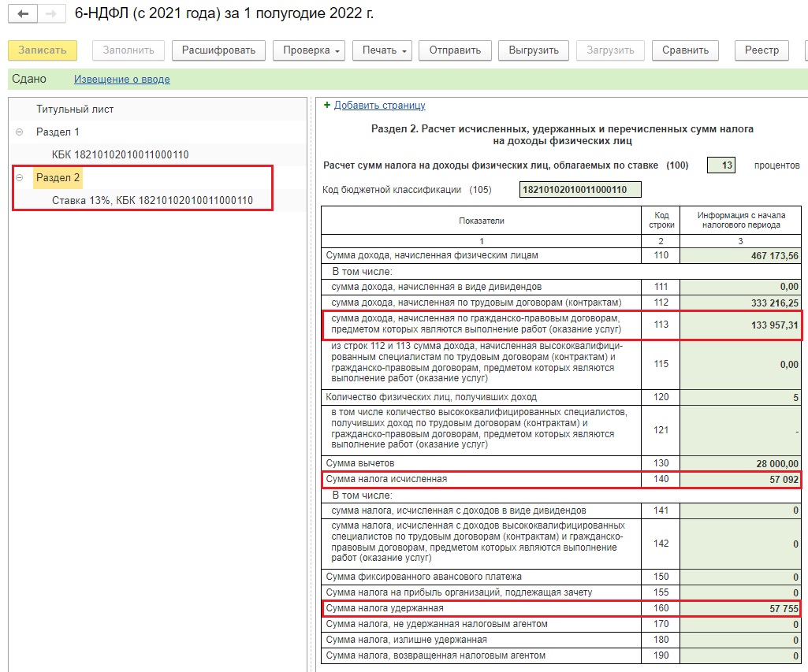Click line 110 value 467 173,56
This screenshot has width=808, height=672.
pyautogui.click(x=740, y=256)
